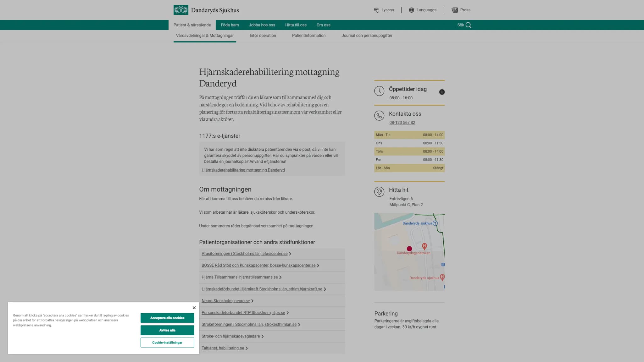Click the Om mottagningen heading

[x=225, y=189]
